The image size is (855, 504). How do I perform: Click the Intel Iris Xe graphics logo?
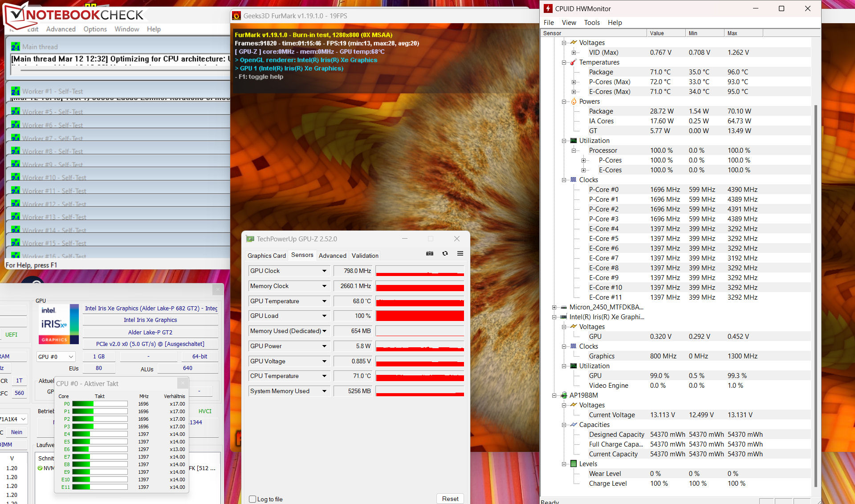coord(58,324)
